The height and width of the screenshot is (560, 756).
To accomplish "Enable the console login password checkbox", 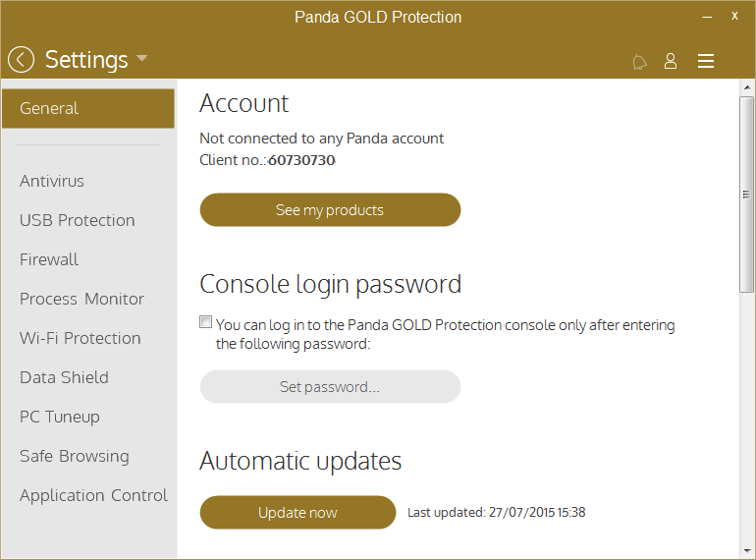I will pyautogui.click(x=205, y=322).
